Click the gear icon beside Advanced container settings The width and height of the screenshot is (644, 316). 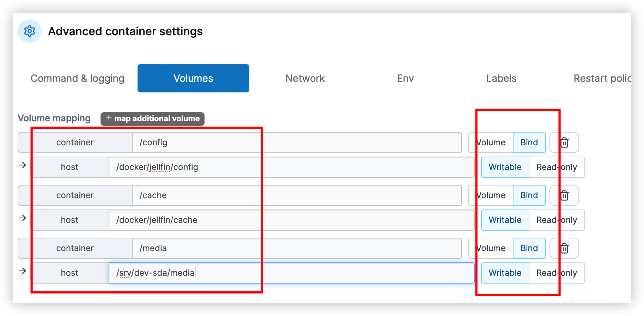point(30,31)
